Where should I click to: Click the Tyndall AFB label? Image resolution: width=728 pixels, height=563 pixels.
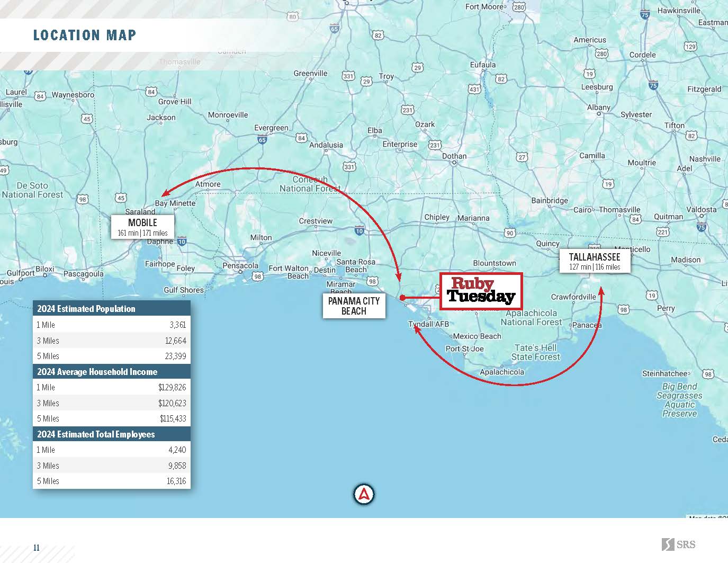428,324
